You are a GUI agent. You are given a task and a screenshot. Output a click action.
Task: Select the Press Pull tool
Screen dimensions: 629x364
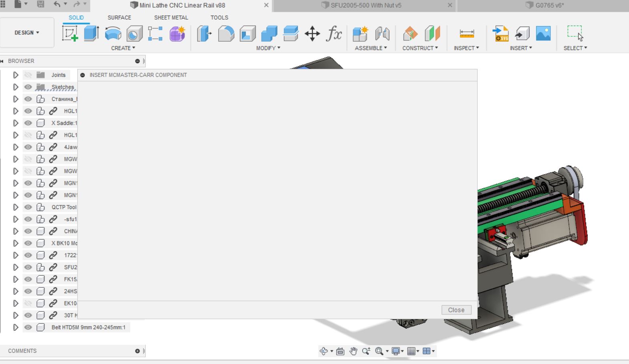pos(204,34)
